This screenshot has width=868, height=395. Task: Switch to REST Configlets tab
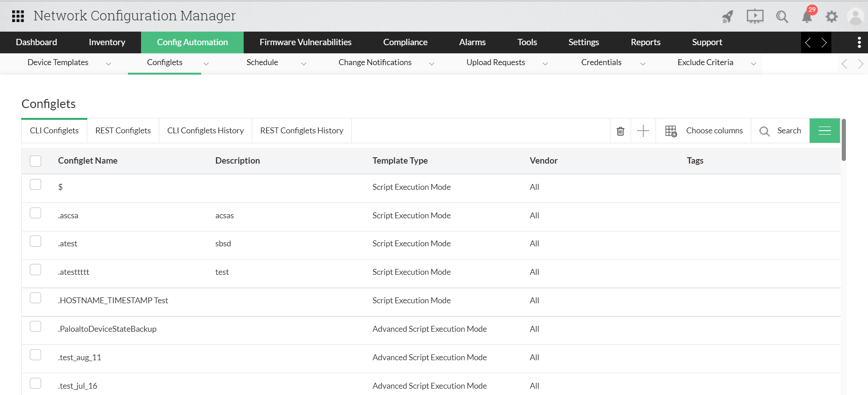click(123, 131)
